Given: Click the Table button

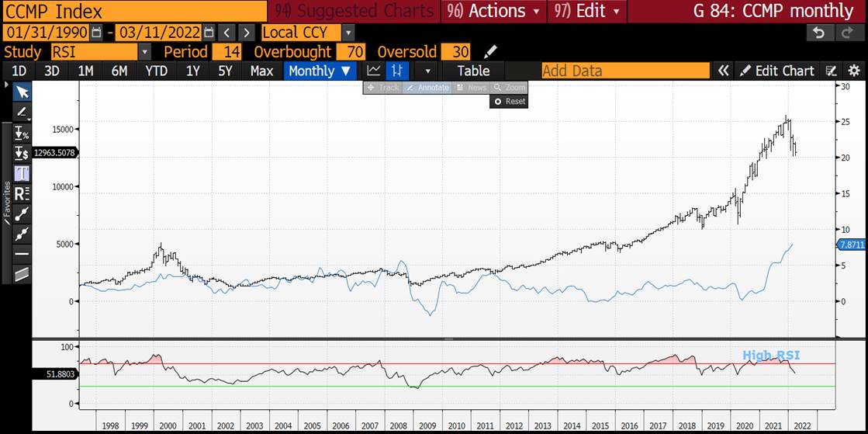Looking at the screenshot, I should pos(473,71).
